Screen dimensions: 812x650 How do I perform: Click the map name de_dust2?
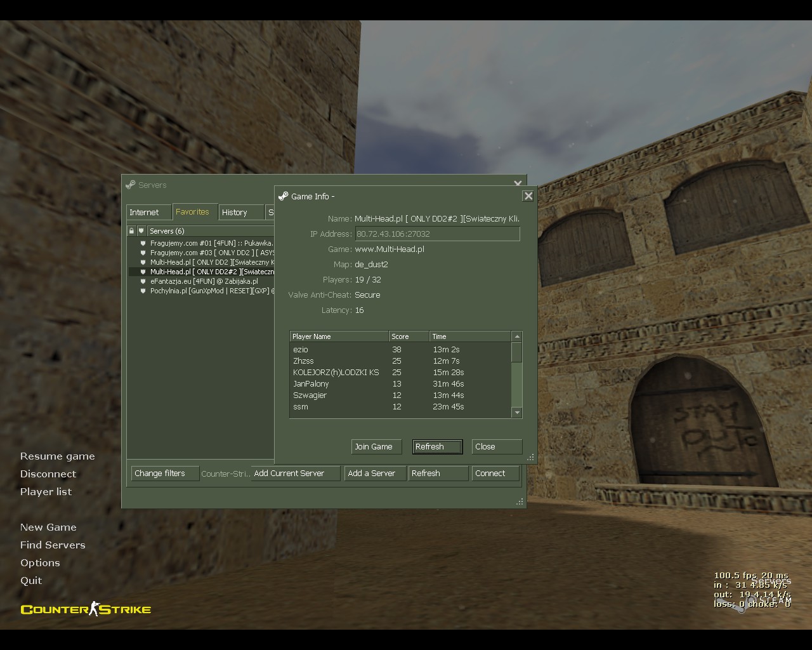tap(371, 265)
